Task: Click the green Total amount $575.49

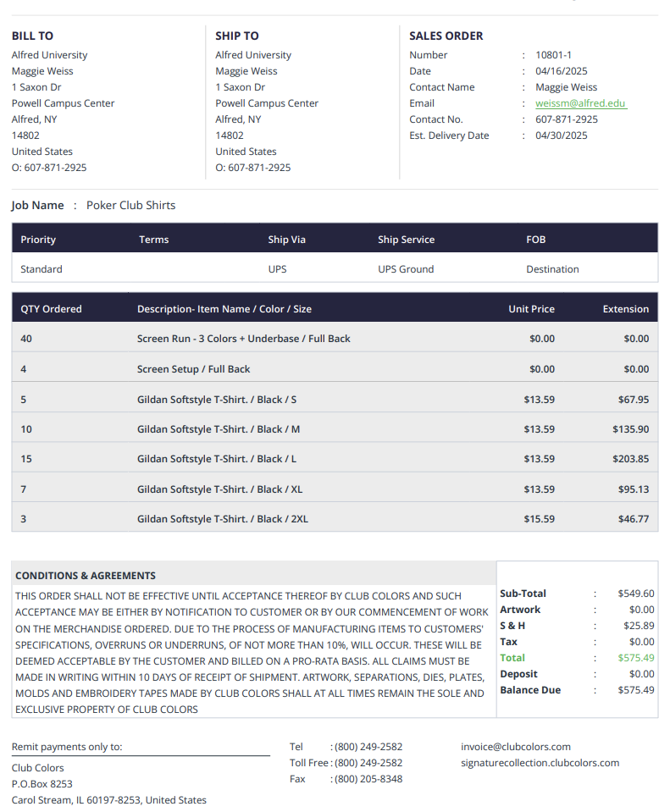Action: point(635,658)
